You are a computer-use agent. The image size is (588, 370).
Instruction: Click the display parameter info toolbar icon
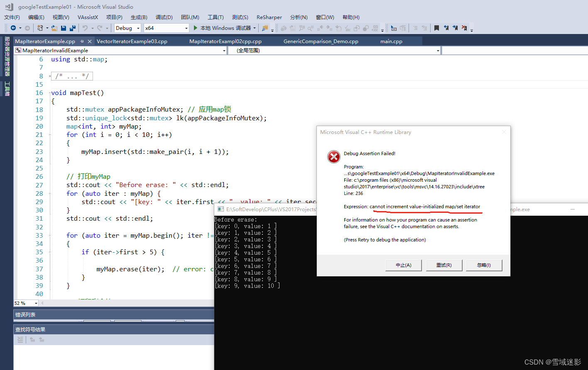(394, 28)
